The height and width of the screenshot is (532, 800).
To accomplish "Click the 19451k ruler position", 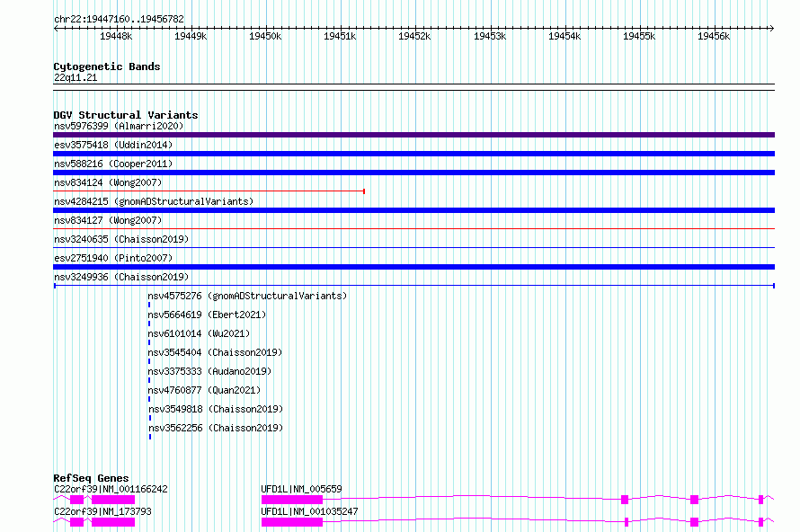I will click(x=340, y=36).
